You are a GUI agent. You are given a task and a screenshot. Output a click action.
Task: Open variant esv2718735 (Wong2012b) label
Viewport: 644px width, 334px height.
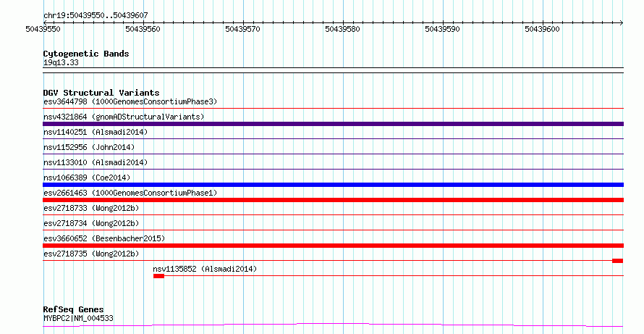click(91, 254)
